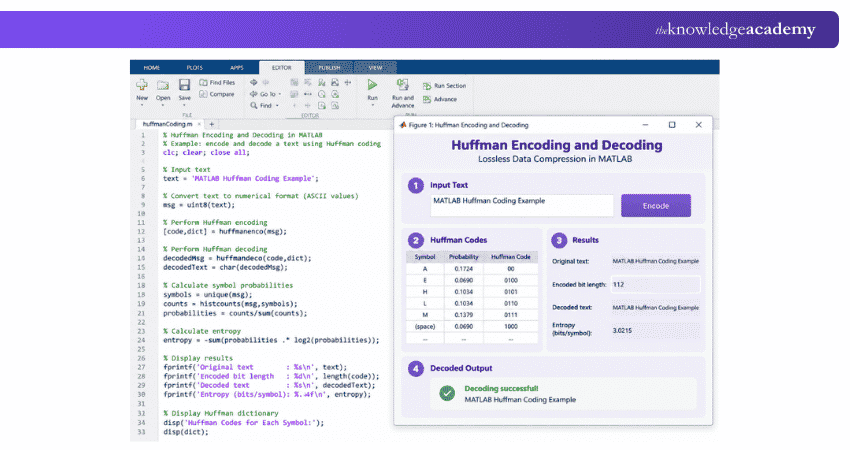The width and height of the screenshot is (850, 450).
Task: Maximize the Figure 1 window
Action: [672, 125]
